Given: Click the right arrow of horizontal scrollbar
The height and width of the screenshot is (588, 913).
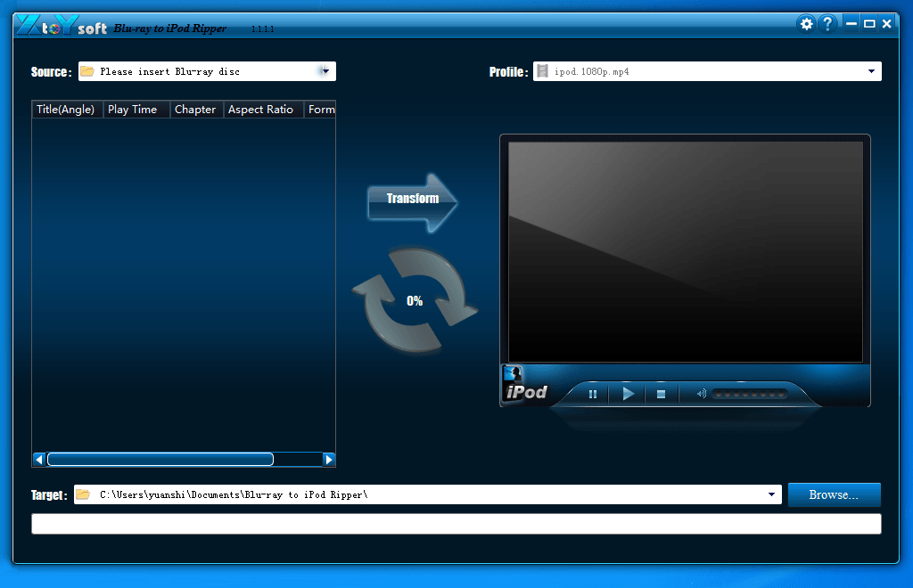Looking at the screenshot, I should coord(328,460).
